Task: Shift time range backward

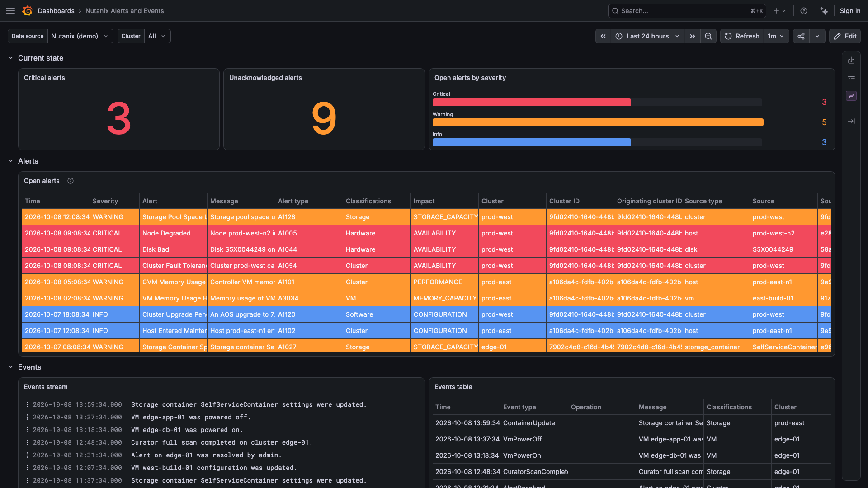Action: [603, 36]
